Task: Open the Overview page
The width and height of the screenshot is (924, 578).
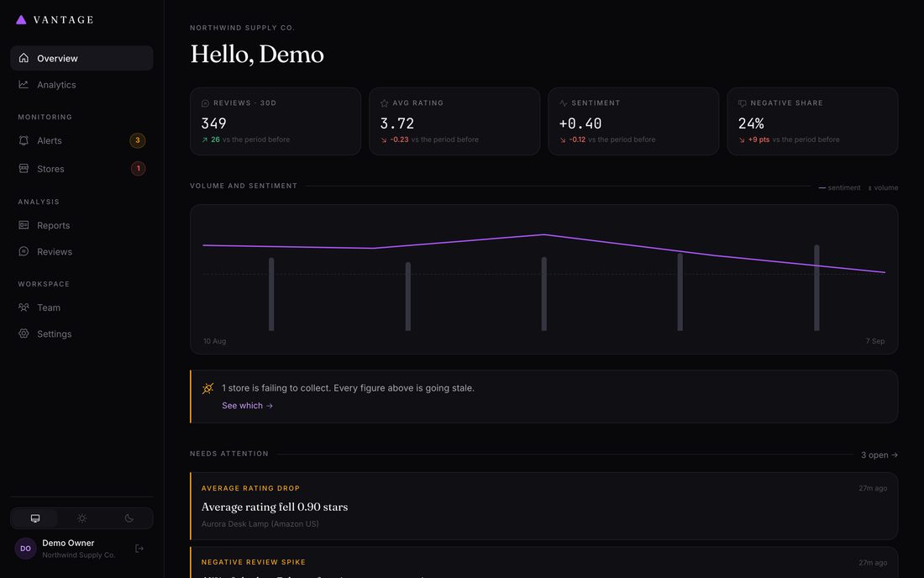Action: tap(82, 58)
